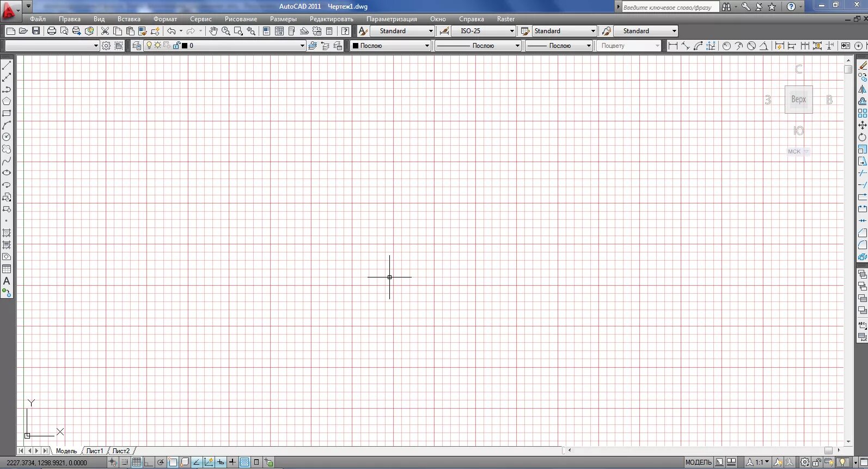Open the Размеры menu

283,19
